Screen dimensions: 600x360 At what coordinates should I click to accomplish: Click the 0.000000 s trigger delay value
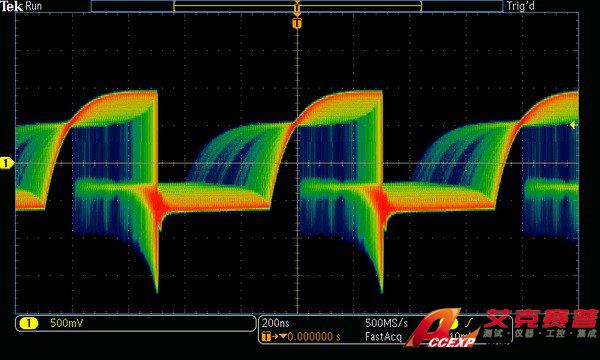pyautogui.click(x=314, y=337)
